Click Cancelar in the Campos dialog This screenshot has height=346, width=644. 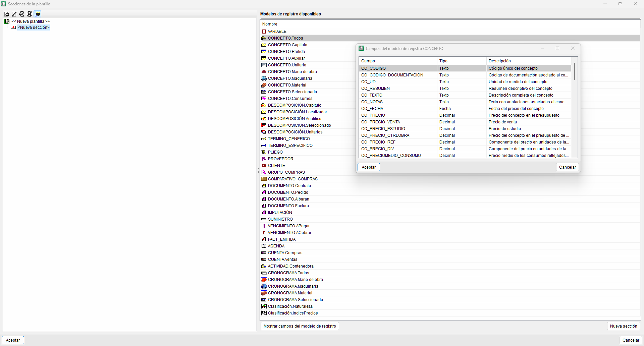click(568, 167)
